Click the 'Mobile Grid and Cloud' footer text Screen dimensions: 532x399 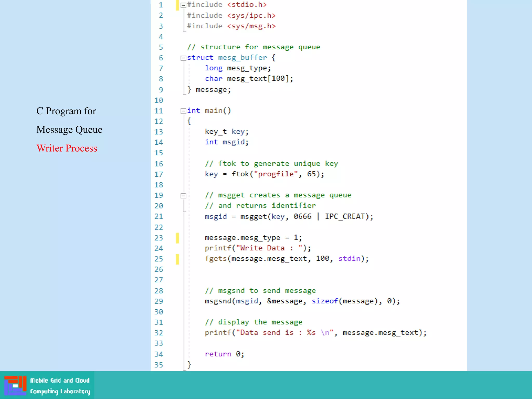point(60,381)
